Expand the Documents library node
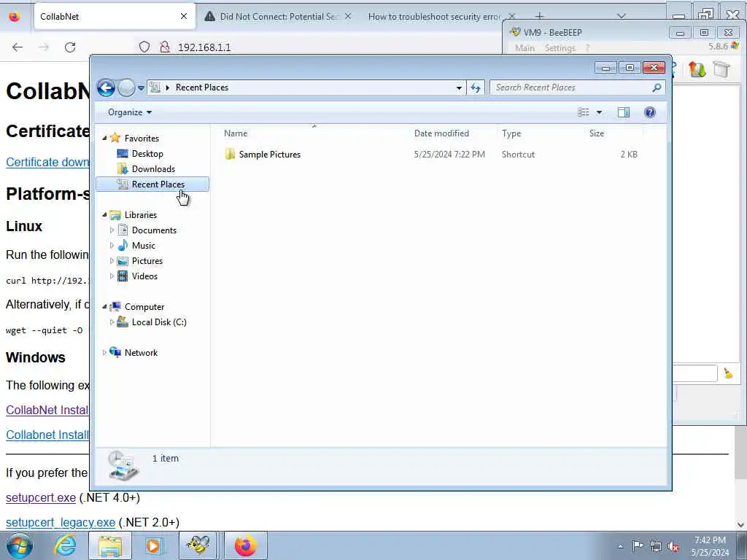Image resolution: width=747 pixels, height=560 pixels. [112, 230]
